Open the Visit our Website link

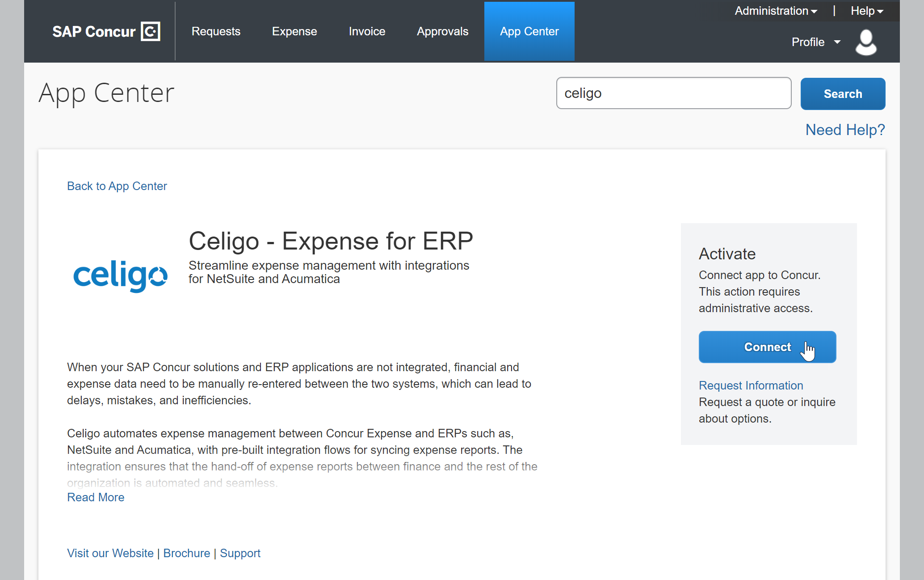pyautogui.click(x=110, y=553)
